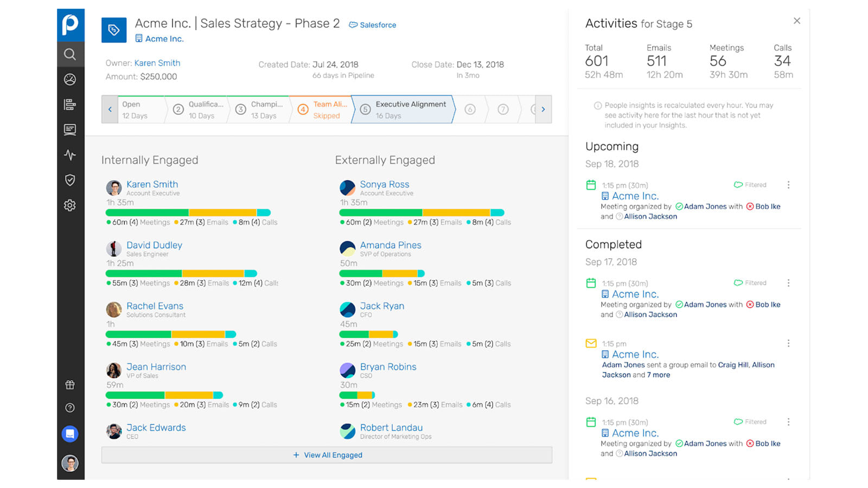Click Rachel Evans's avatar photo
This screenshot has width=868, height=488.
(x=114, y=310)
